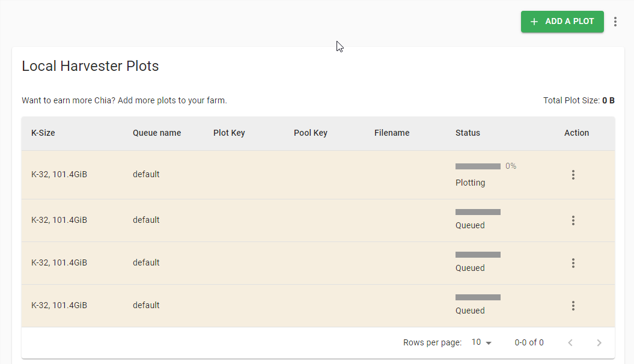Click the dropdown arrow next to 10
634x364 pixels.
[x=488, y=342]
